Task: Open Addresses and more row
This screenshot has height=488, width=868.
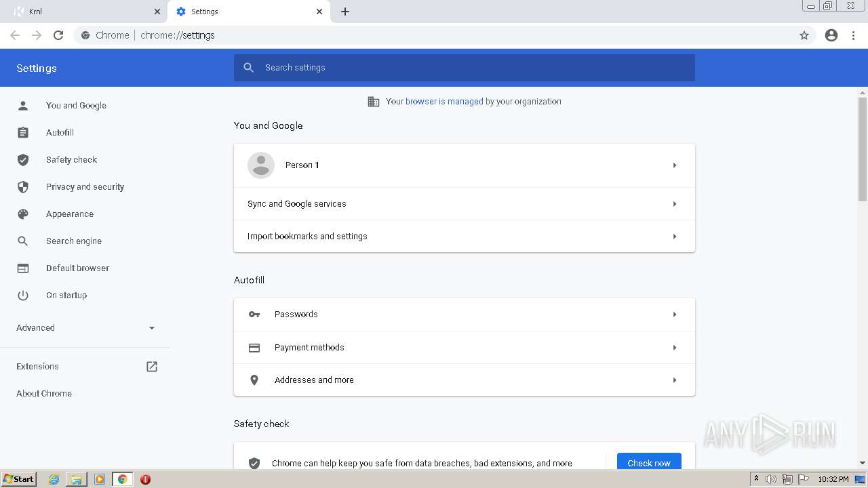Action: click(x=465, y=380)
